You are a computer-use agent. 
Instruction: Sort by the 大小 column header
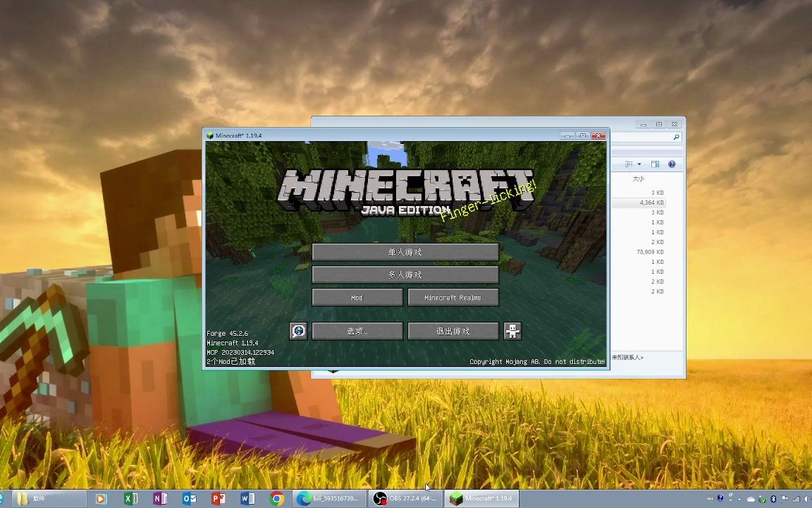point(639,179)
